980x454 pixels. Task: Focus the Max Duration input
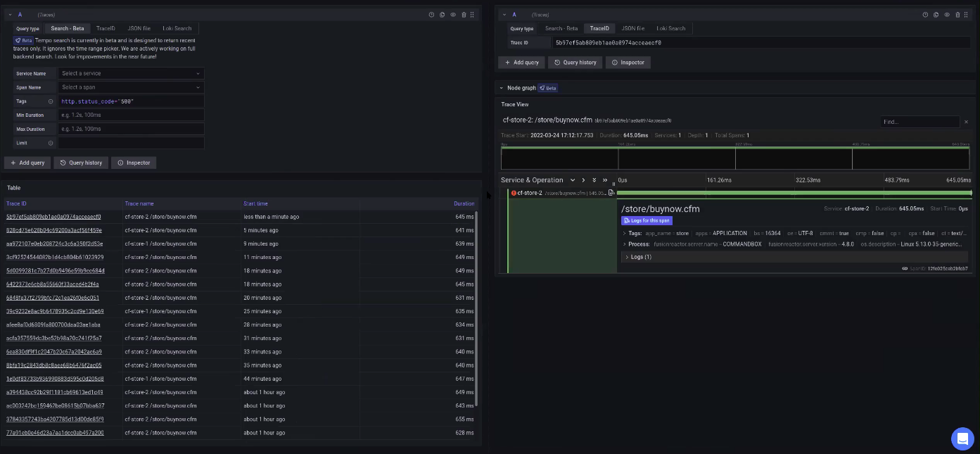click(x=131, y=129)
